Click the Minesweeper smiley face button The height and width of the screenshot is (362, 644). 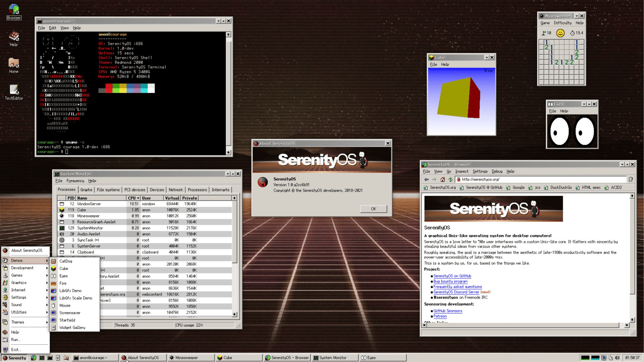[x=560, y=33]
